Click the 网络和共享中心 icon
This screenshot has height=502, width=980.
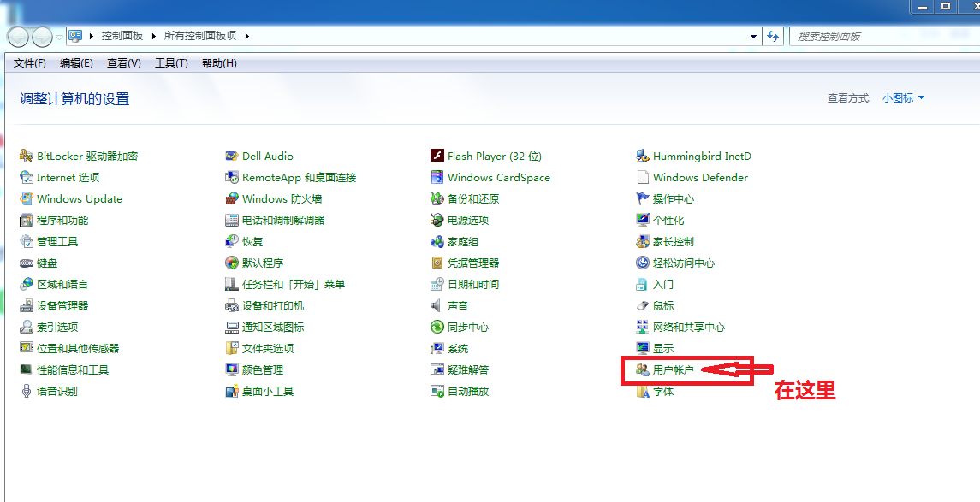tap(643, 327)
